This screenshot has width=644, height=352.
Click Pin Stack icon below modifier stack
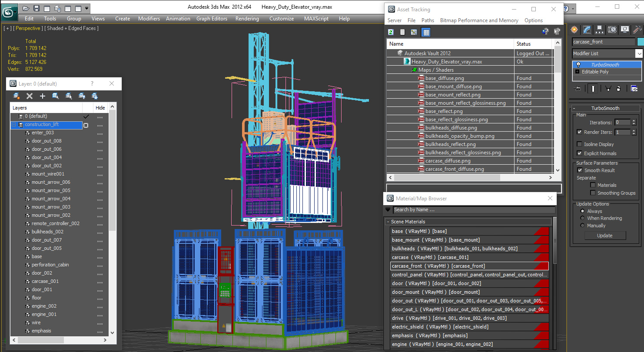(x=578, y=88)
